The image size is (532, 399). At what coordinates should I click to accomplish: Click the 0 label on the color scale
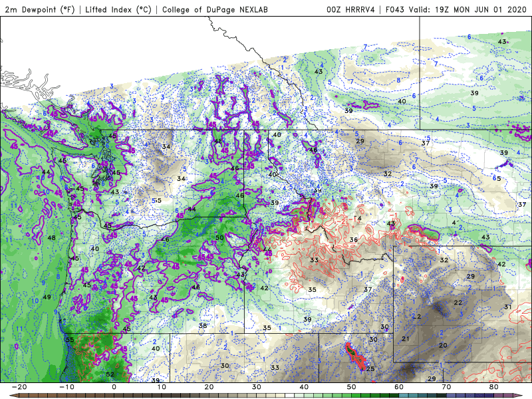pyautogui.click(x=114, y=387)
